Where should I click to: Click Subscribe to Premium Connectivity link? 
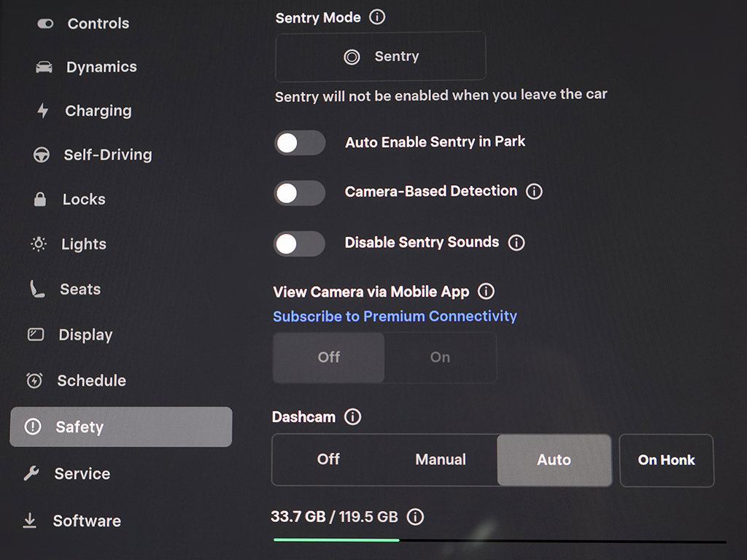pyautogui.click(x=395, y=316)
